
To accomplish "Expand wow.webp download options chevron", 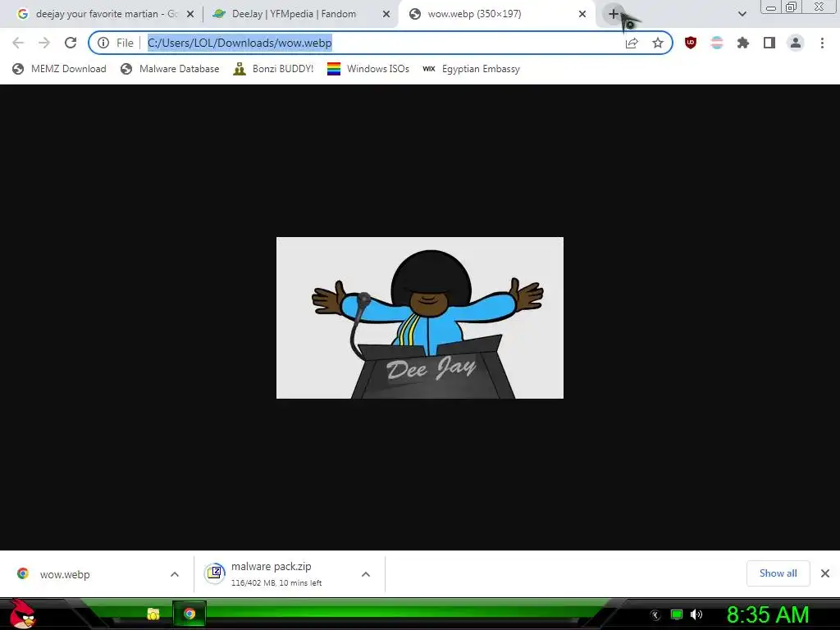I will (x=175, y=574).
